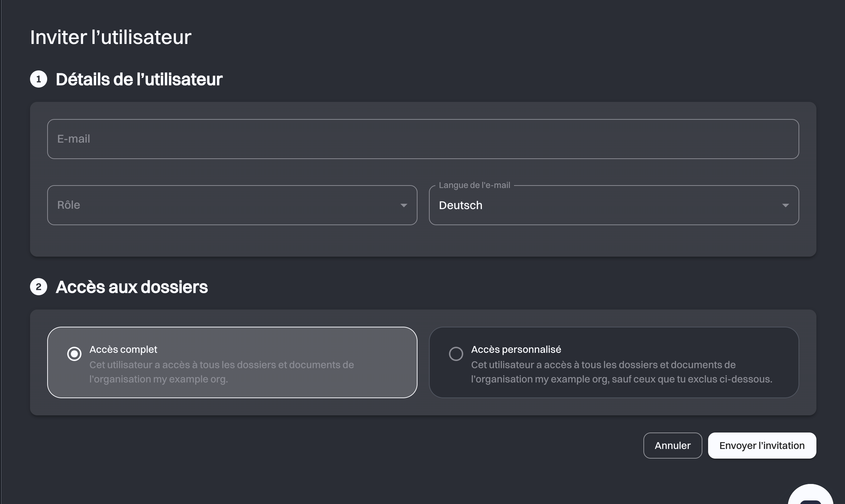Click the Inviter l'utilisateur title

coord(111,37)
